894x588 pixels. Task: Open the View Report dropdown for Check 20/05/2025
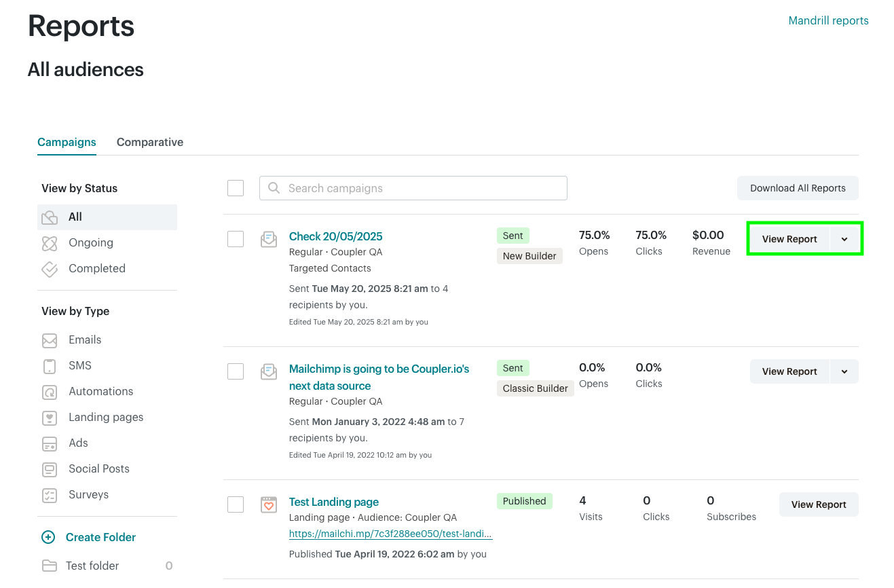844,238
